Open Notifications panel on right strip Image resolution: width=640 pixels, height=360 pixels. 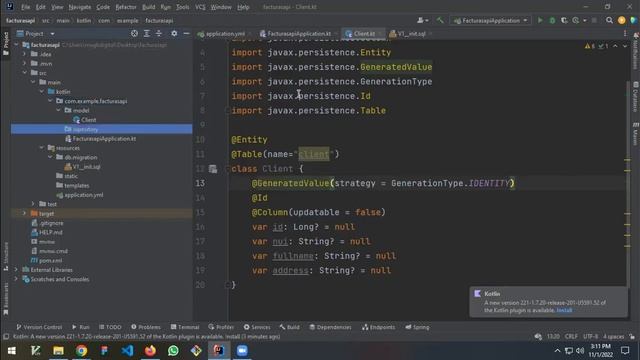[636, 51]
